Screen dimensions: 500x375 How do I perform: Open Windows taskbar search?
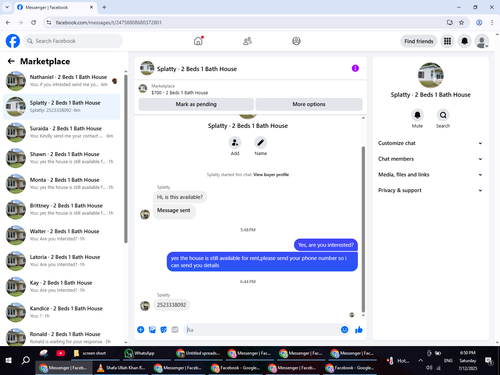pos(26,360)
